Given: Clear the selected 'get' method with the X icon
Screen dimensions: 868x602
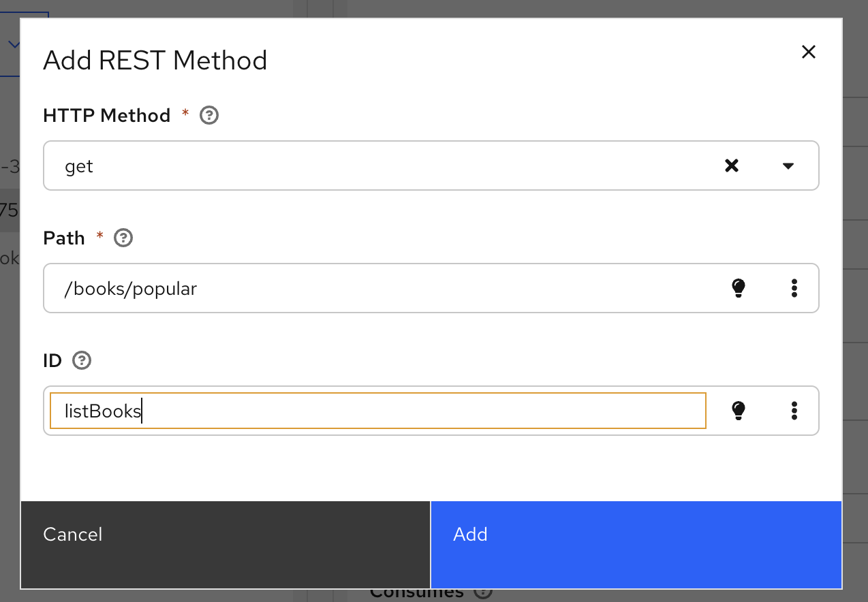Looking at the screenshot, I should click(x=731, y=165).
